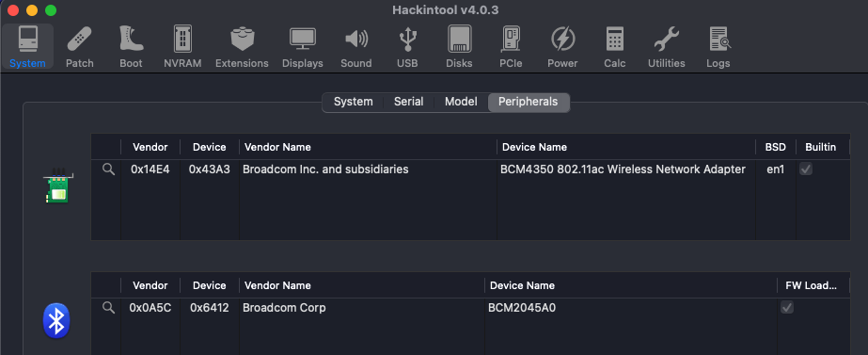Click the yellow minimize window button
868x355 pixels.
point(32,10)
